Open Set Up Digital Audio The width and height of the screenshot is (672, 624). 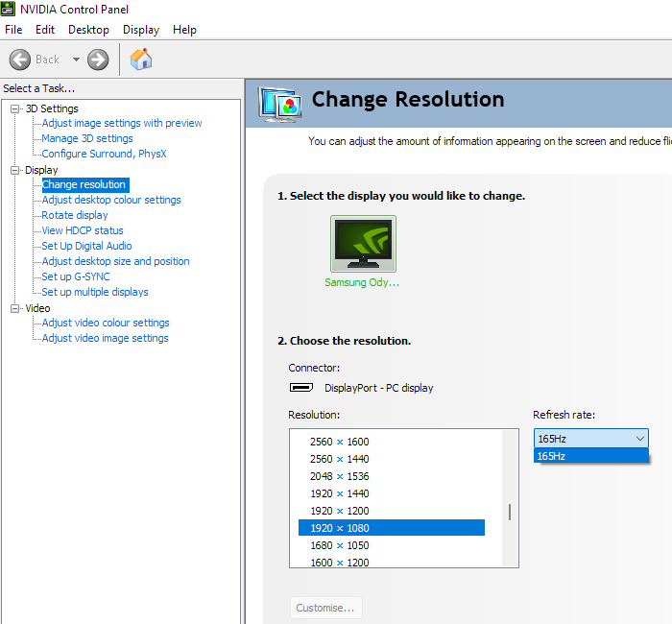(86, 246)
